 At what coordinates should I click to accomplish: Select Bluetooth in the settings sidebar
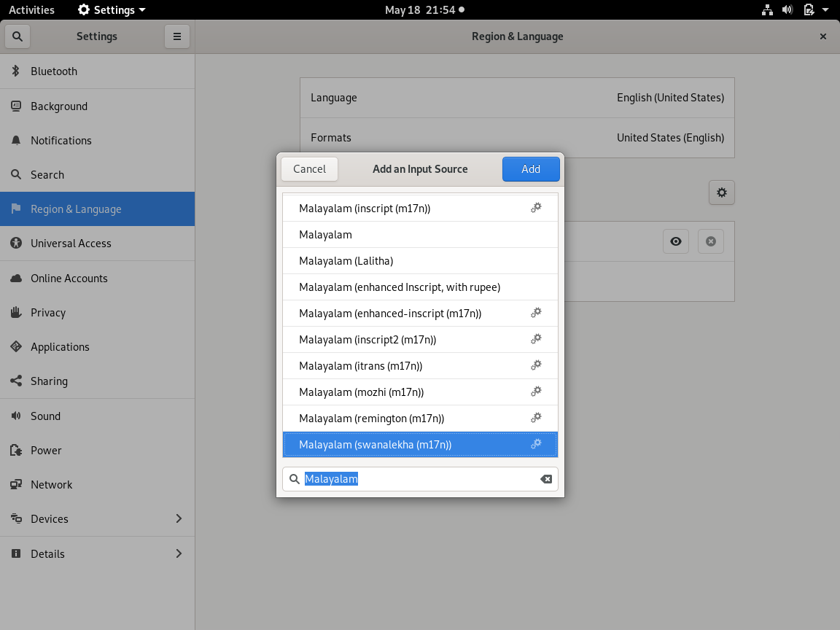point(54,71)
